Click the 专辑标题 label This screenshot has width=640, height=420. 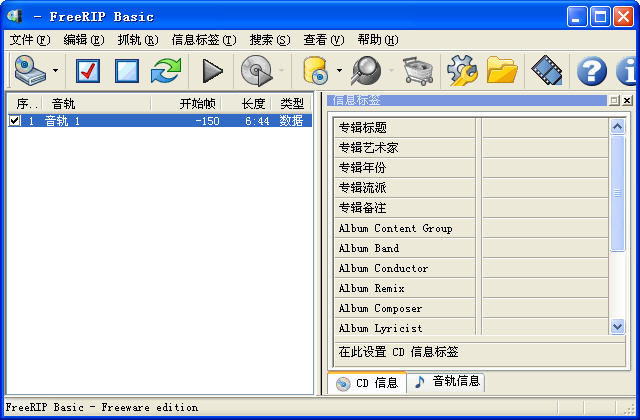point(362,128)
